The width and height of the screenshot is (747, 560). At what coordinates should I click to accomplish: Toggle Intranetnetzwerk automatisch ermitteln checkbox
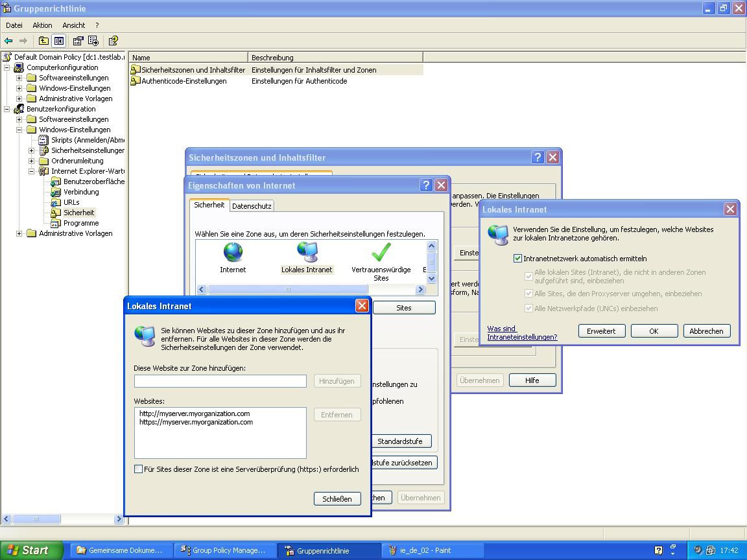(x=517, y=259)
